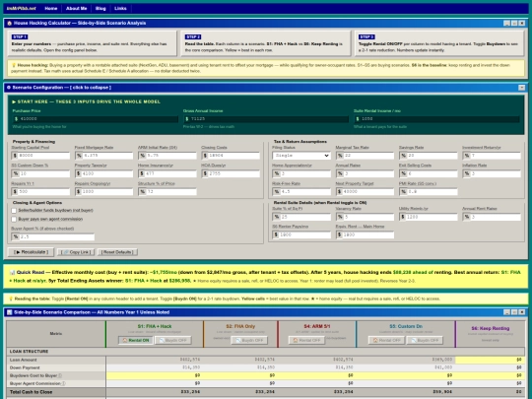Click the site logo in navigation bar

click(21, 9)
